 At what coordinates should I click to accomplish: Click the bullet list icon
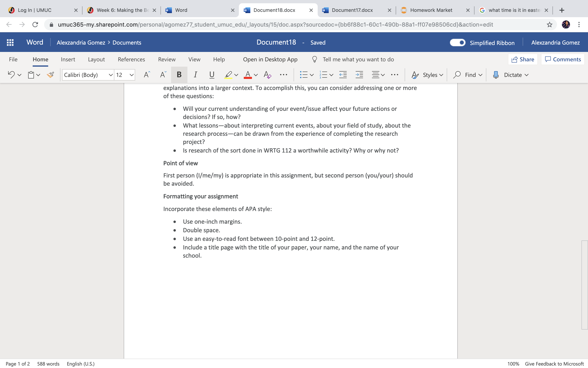click(303, 75)
